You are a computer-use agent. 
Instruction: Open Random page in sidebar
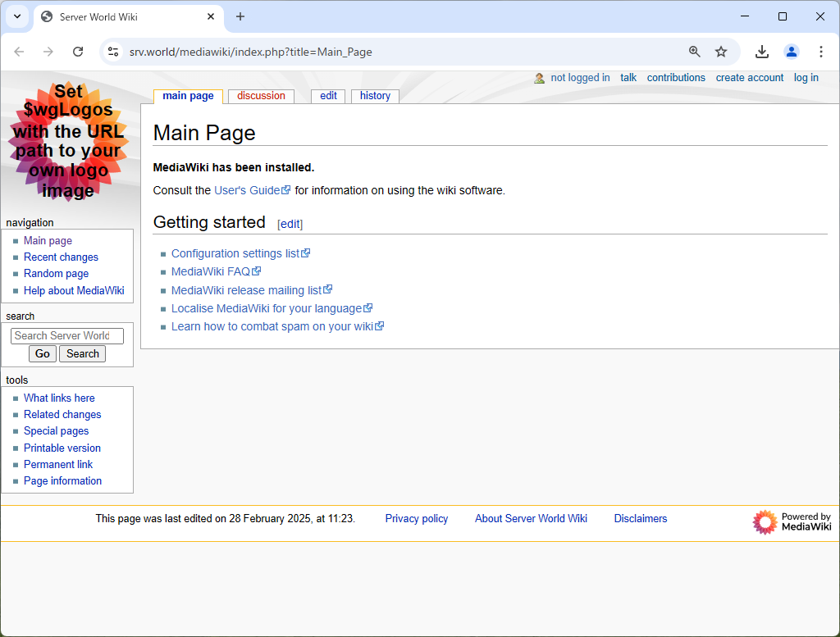(x=57, y=274)
